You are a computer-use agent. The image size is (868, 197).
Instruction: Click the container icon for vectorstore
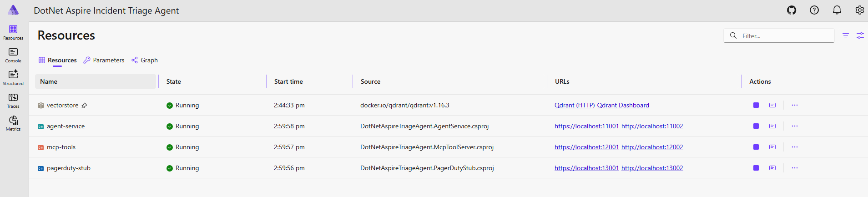click(41, 106)
